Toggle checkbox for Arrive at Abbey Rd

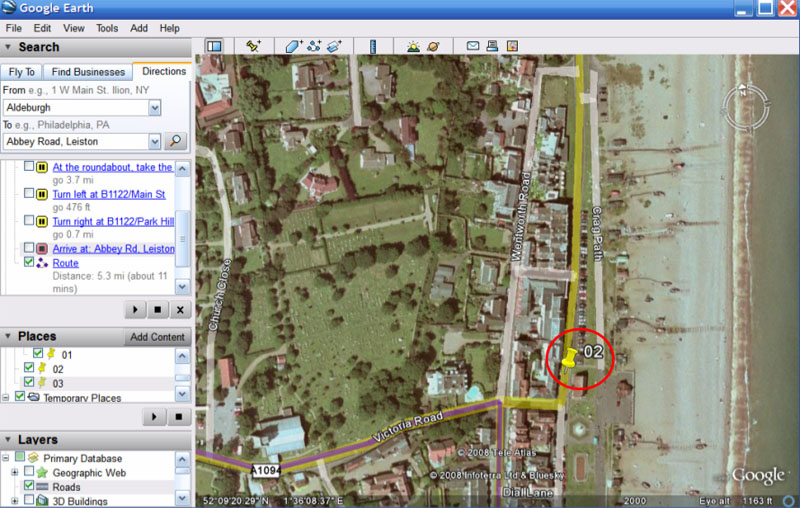click(x=29, y=247)
